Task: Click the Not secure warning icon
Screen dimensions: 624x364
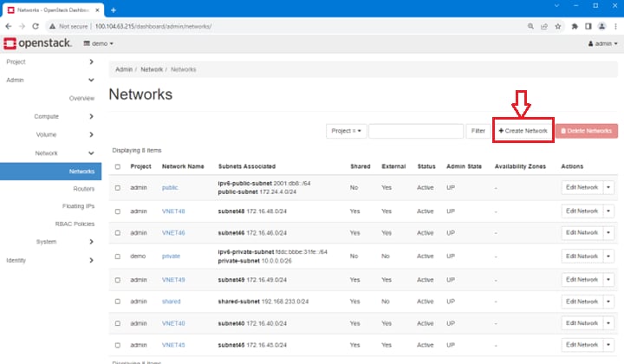Action: 52,26
